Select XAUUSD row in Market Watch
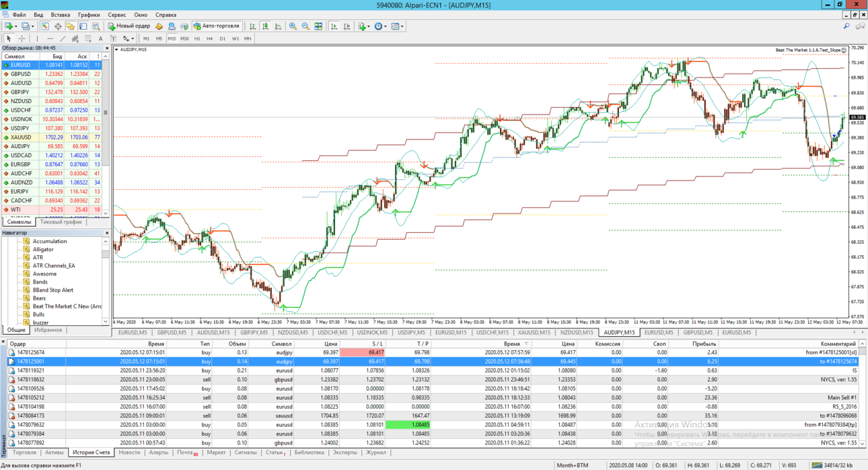The height and width of the screenshot is (470, 868). [x=51, y=137]
